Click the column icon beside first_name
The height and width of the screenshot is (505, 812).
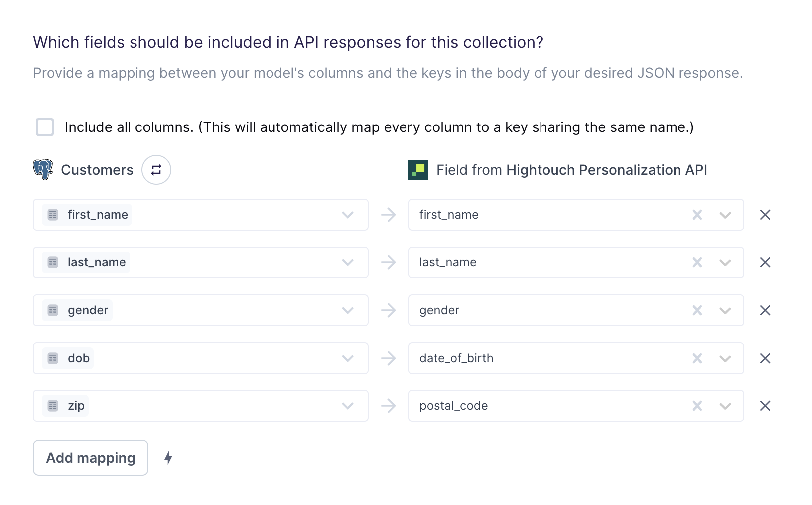53,215
